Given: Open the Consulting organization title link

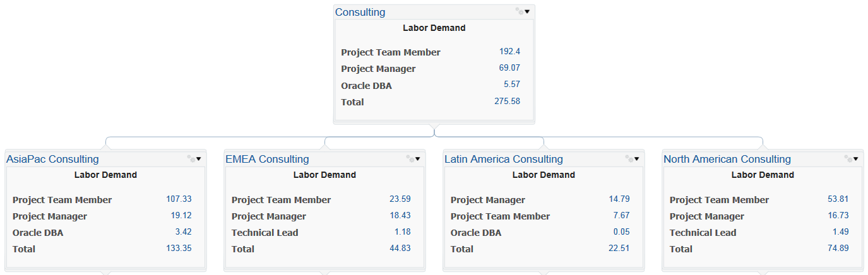Looking at the screenshot, I should (360, 12).
